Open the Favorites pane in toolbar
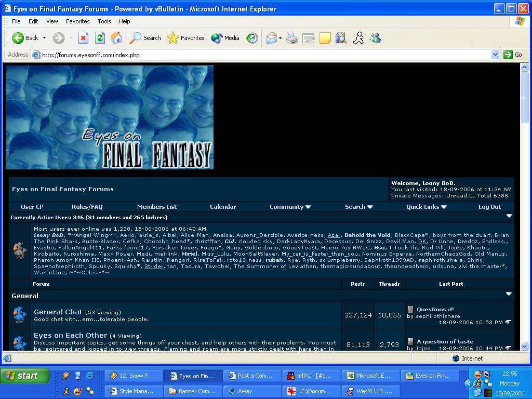532x399 pixels. pyautogui.click(x=185, y=37)
